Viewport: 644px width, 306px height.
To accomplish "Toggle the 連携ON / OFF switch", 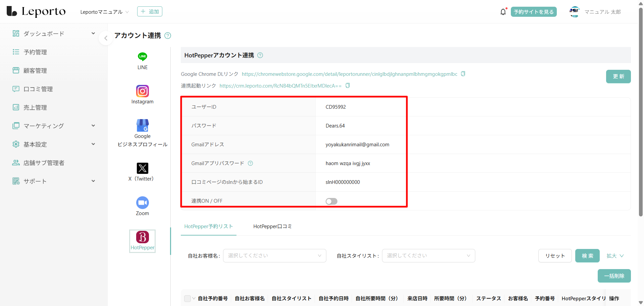I will coord(331,201).
